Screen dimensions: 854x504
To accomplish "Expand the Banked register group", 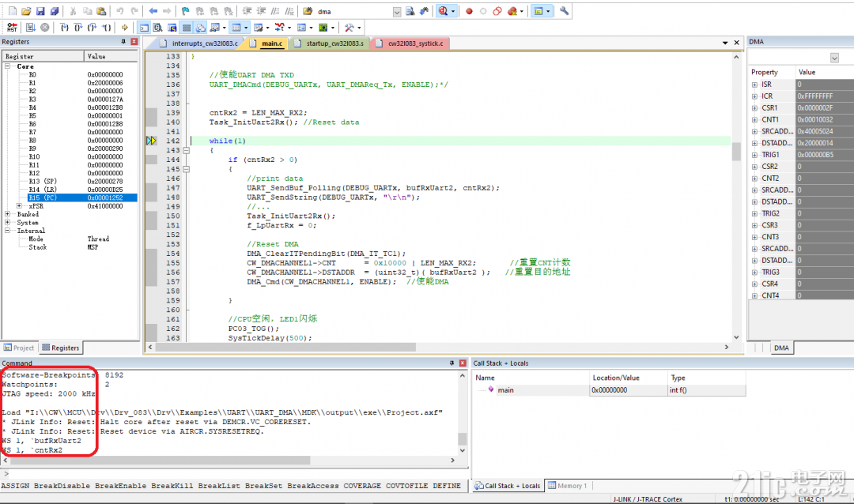I will 8,214.
